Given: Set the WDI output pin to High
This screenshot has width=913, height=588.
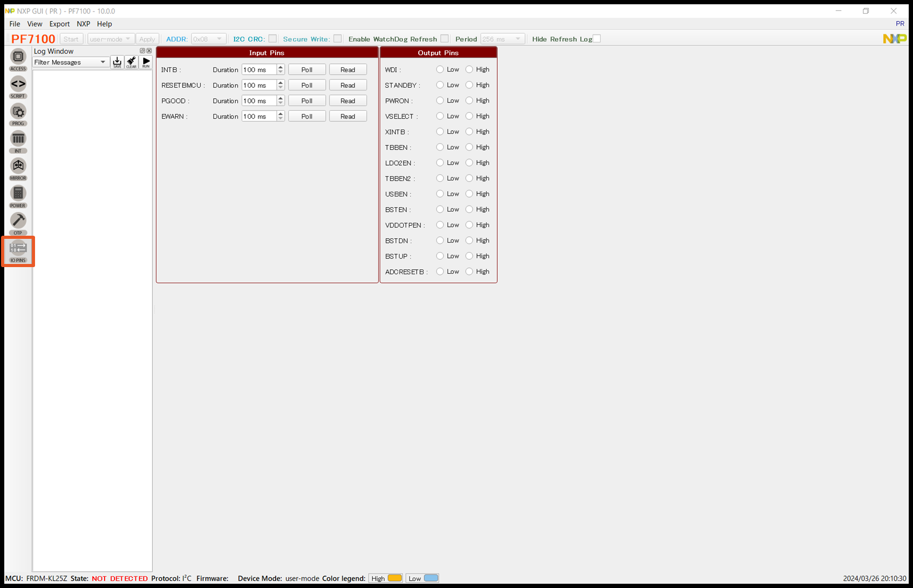Looking at the screenshot, I should [470, 70].
